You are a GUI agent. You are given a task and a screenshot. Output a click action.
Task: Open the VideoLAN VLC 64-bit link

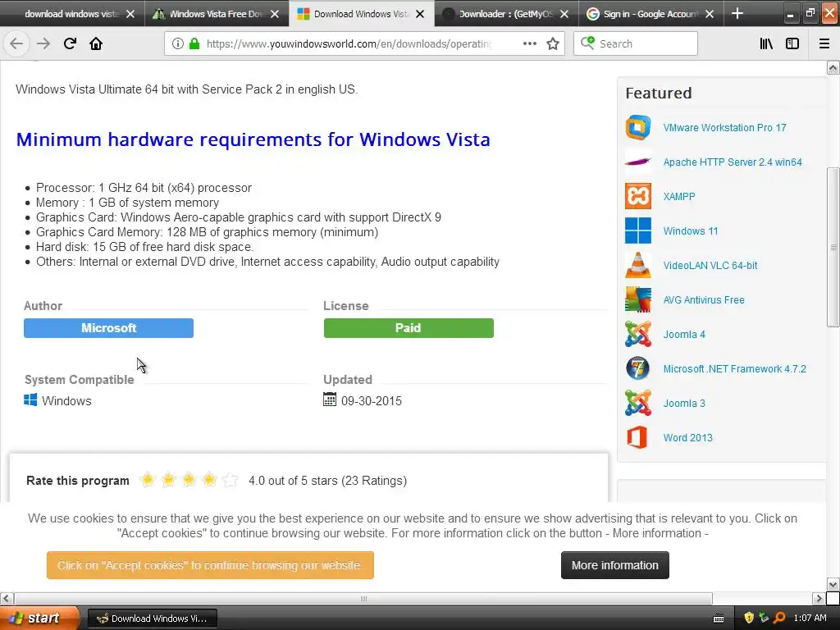(x=710, y=265)
